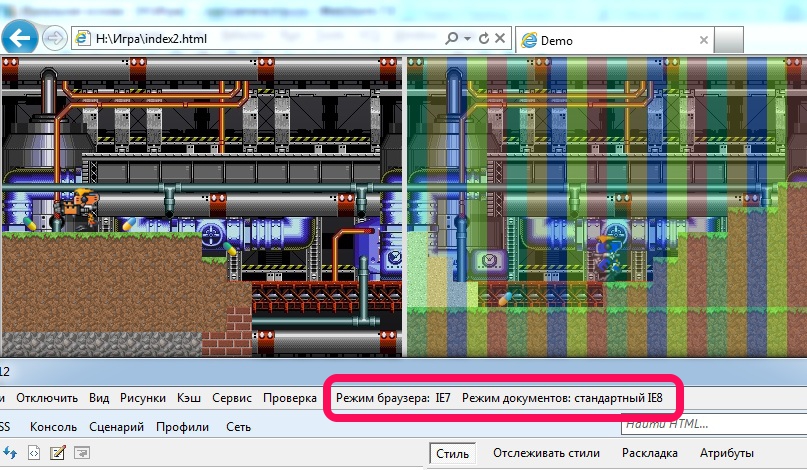Image resolution: width=807 pixels, height=470 pixels.
Task: Refresh the page with the reload icon
Action: coord(484,39)
